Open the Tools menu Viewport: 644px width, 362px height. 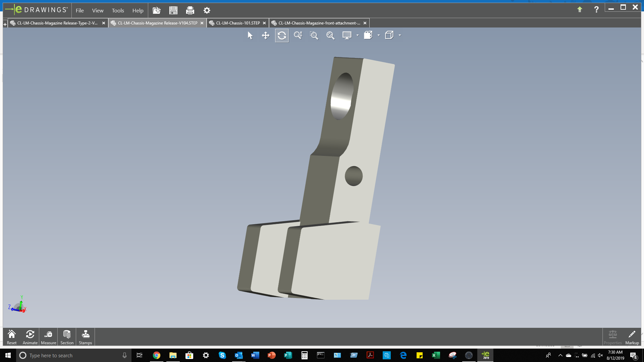(x=118, y=10)
